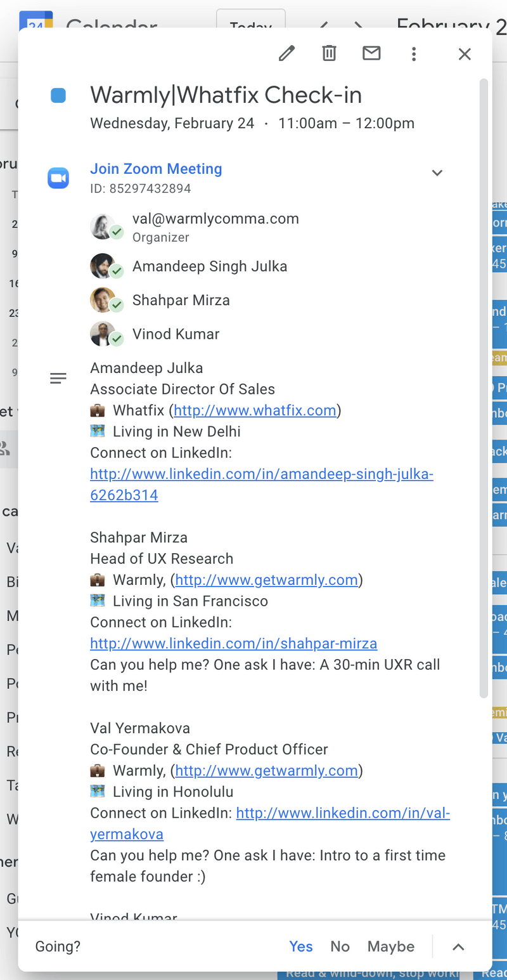
Task: Click the blue event color square
Action: 58,94
